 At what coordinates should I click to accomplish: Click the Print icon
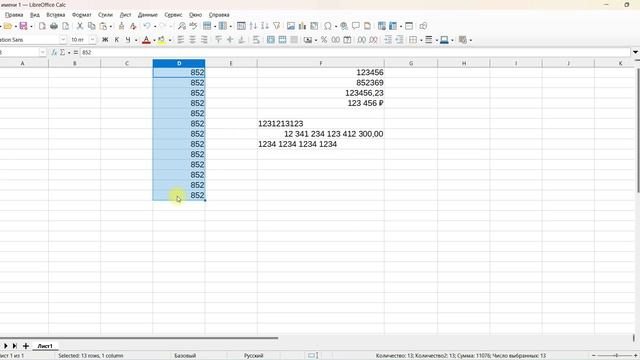coord(53,26)
